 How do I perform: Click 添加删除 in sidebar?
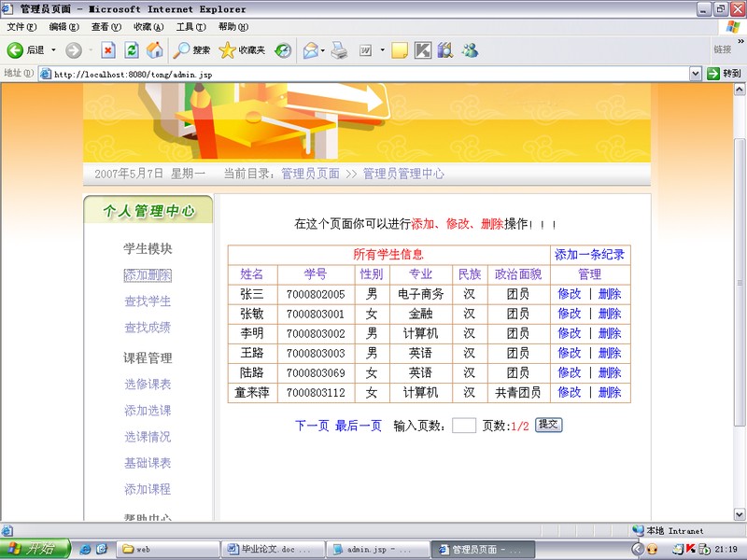[x=148, y=275]
